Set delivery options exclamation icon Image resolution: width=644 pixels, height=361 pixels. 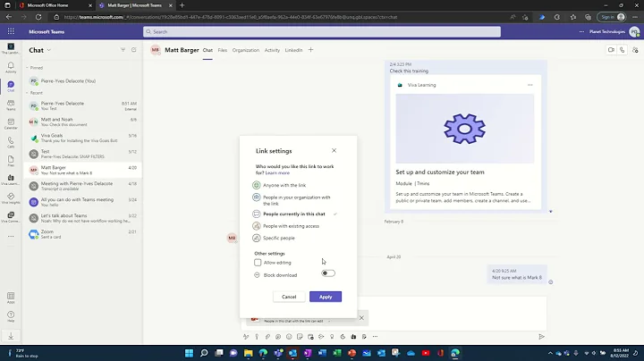[x=257, y=336]
